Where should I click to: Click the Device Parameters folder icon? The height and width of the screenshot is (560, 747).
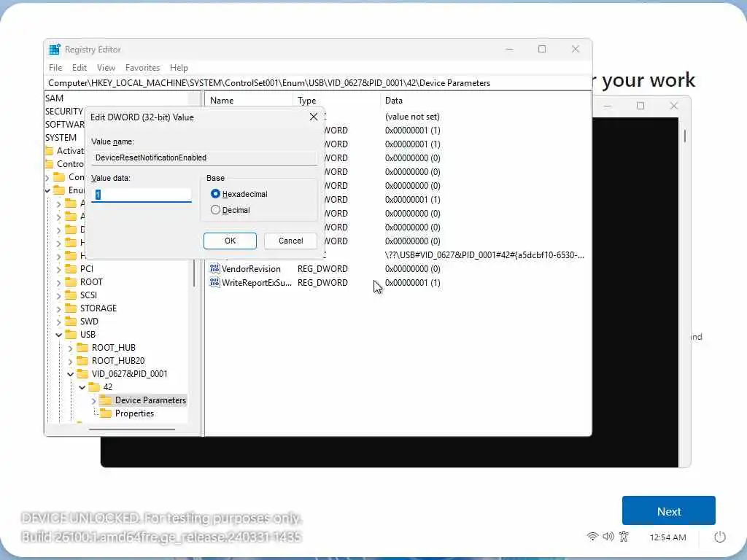click(x=106, y=400)
